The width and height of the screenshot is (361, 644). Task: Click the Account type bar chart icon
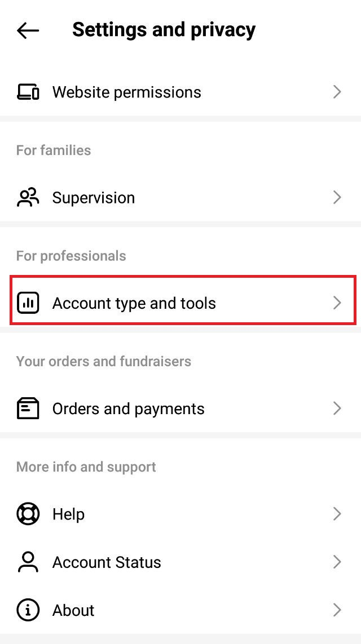pyautogui.click(x=28, y=303)
